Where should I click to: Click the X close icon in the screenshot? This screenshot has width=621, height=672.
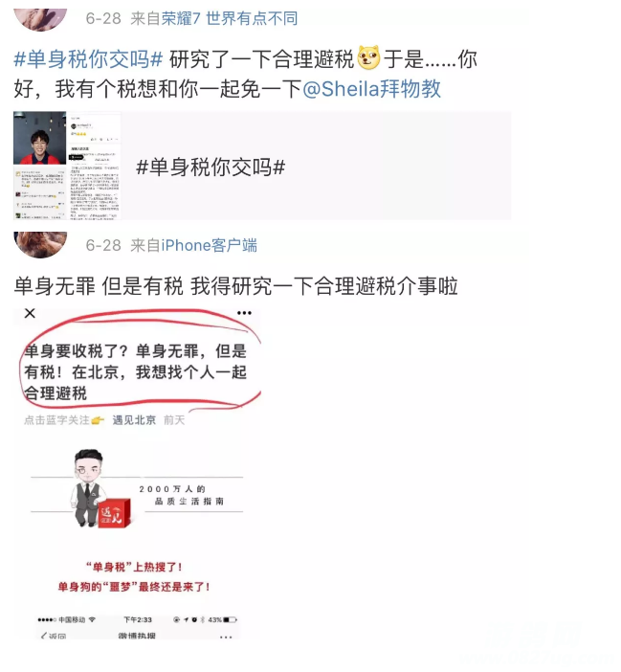coord(30,313)
